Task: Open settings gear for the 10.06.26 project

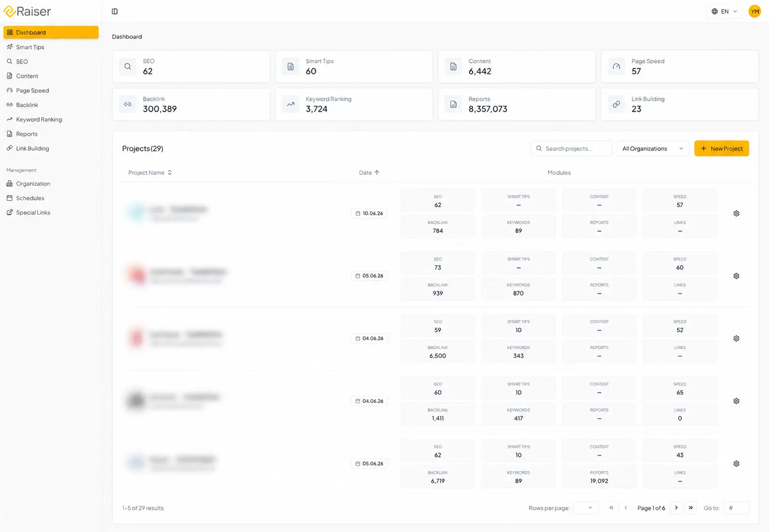Action: point(736,213)
